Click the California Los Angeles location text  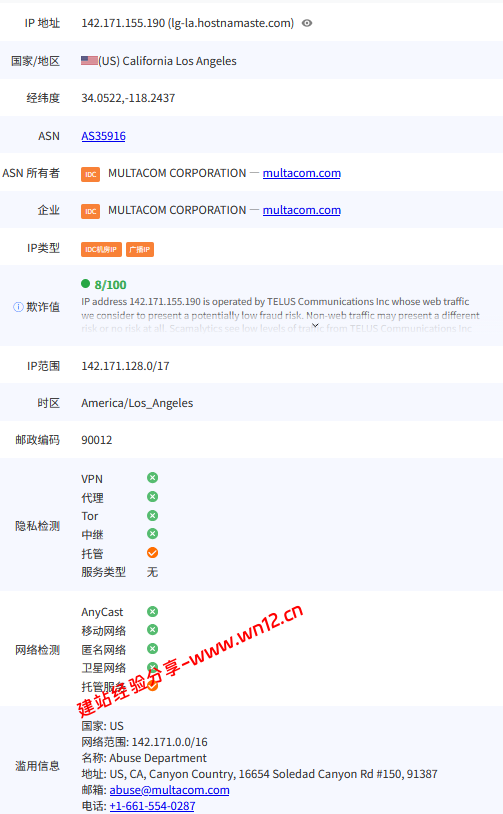(x=179, y=61)
